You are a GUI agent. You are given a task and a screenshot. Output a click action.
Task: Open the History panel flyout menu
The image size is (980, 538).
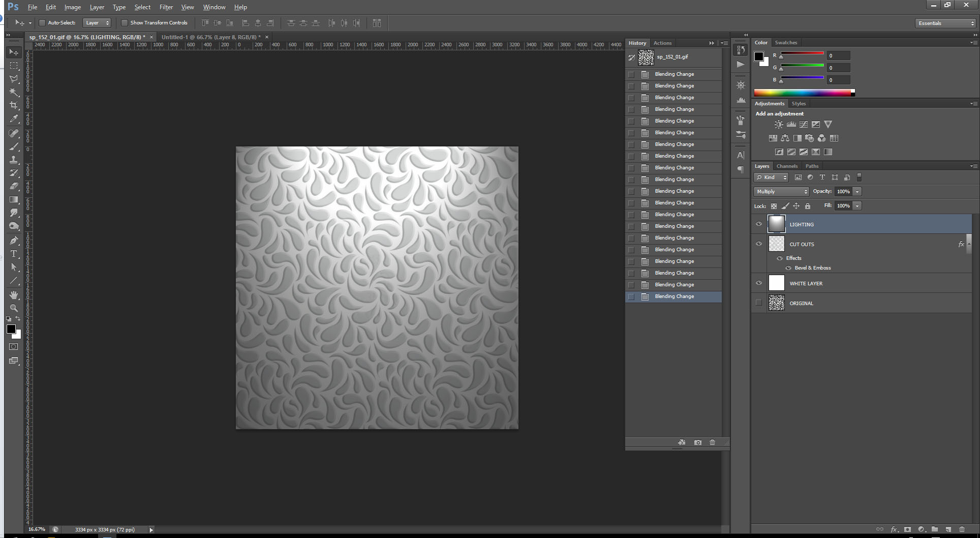coord(724,43)
